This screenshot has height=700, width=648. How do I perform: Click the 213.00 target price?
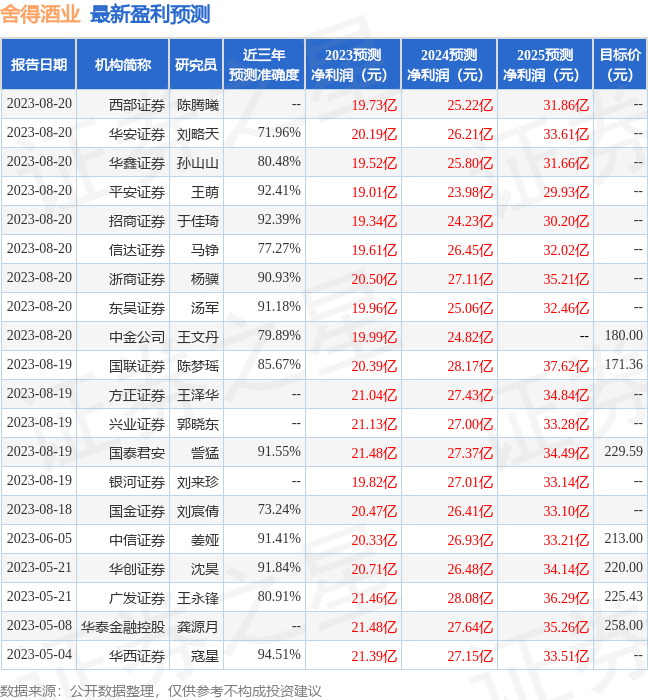(623, 538)
